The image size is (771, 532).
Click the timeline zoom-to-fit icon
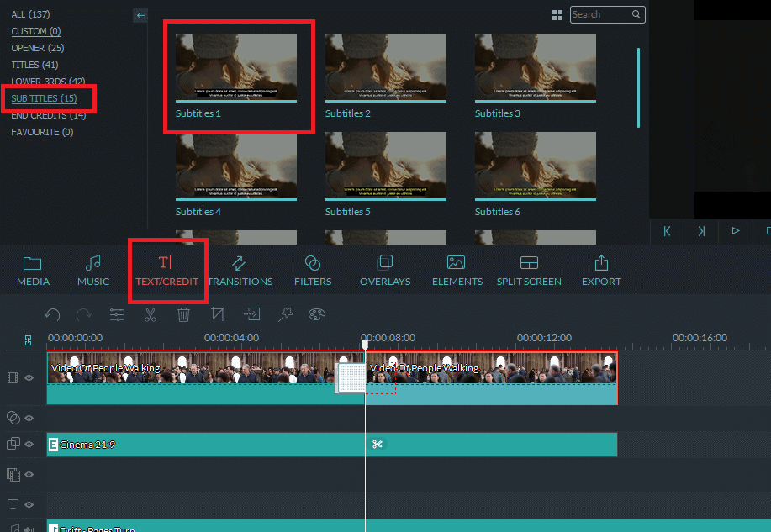coord(28,340)
